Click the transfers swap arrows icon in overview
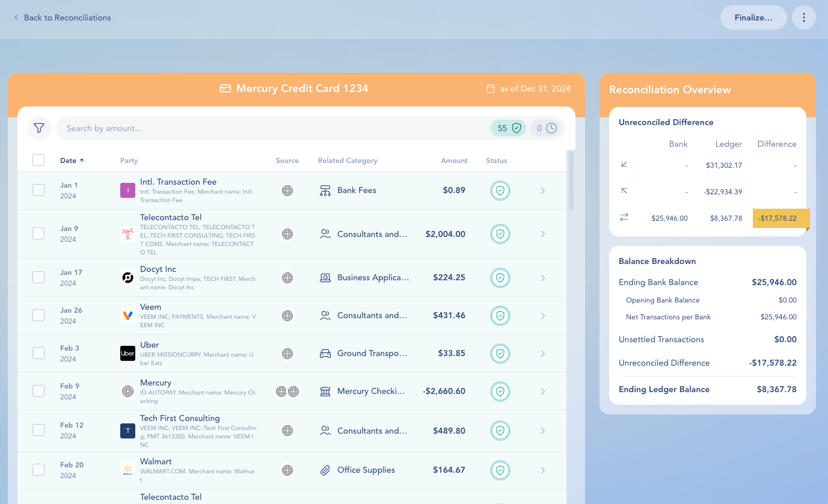 624,218
